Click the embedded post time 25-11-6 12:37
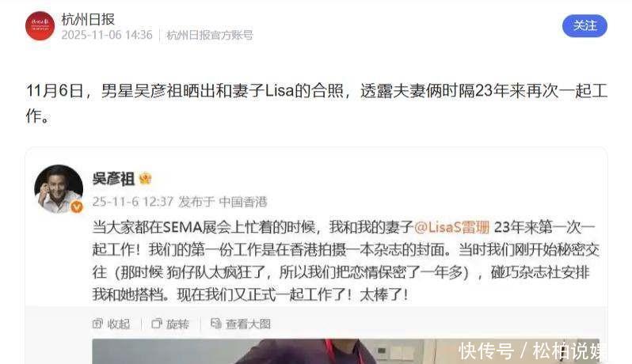The width and height of the screenshot is (632, 364). pos(132,201)
